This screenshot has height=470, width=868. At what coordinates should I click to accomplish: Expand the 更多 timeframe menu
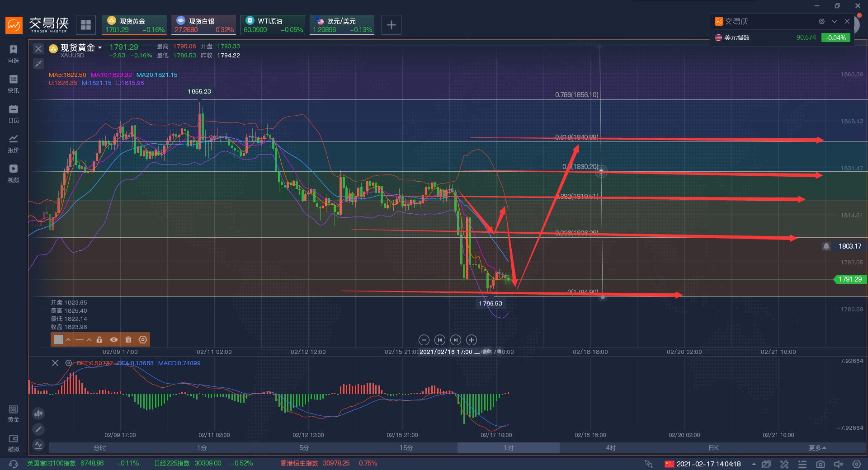pyautogui.click(x=817, y=448)
